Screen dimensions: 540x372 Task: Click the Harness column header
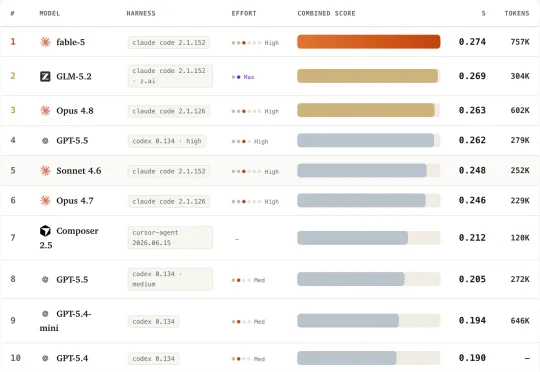[141, 13]
